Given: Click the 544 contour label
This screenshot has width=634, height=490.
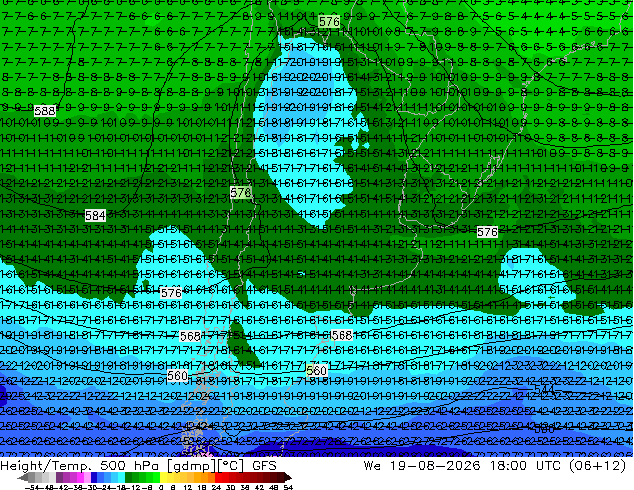Looking at the screenshot, I should tap(544, 389).
